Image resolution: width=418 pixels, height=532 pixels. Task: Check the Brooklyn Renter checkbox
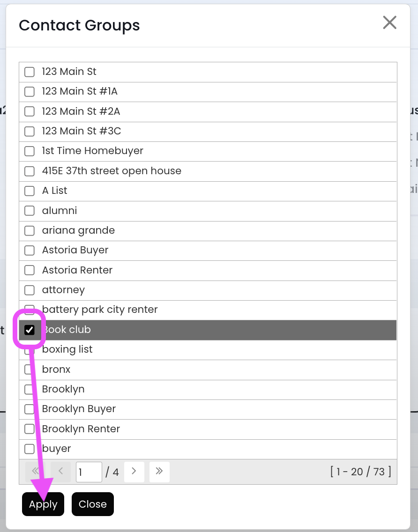coord(30,429)
